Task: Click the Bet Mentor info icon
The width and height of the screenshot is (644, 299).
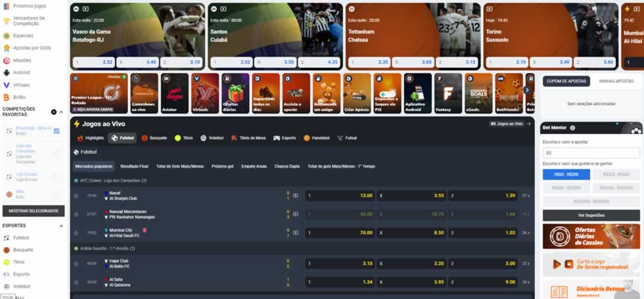Action: coord(572,127)
